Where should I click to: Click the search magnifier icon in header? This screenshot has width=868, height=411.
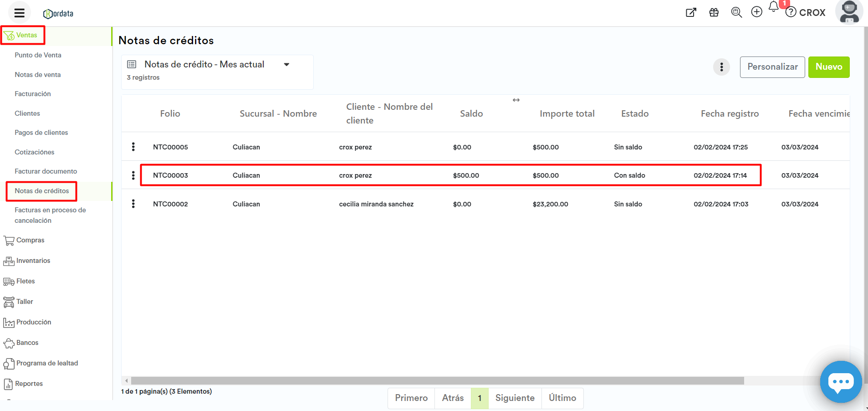point(736,12)
